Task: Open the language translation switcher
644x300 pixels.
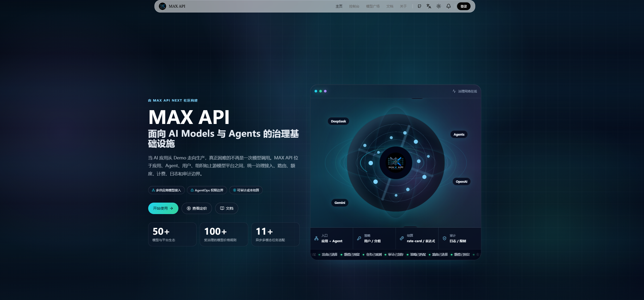Action: tap(429, 6)
